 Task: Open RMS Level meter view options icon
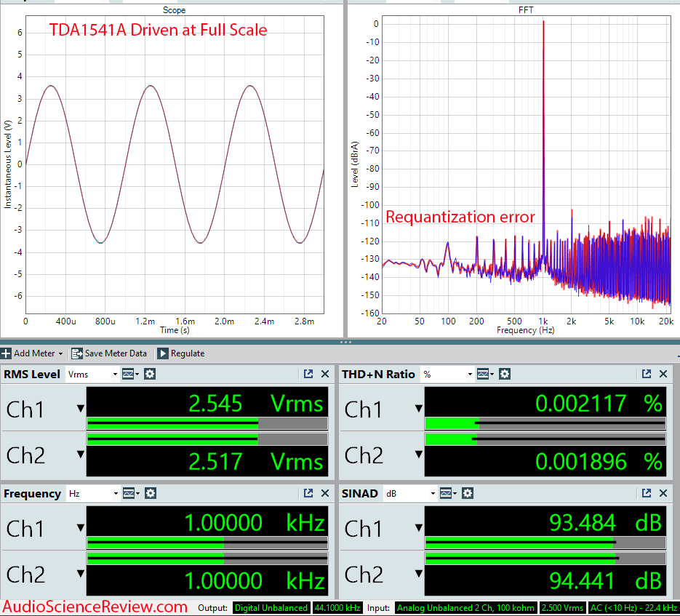[130, 374]
